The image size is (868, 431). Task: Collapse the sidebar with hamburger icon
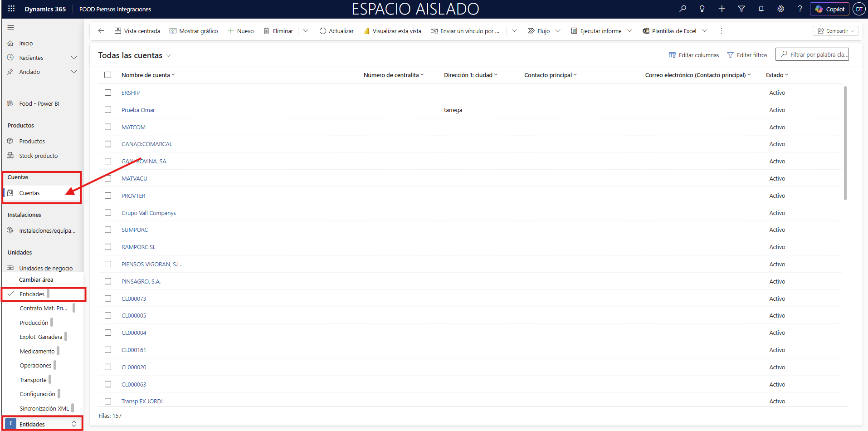coord(11,28)
